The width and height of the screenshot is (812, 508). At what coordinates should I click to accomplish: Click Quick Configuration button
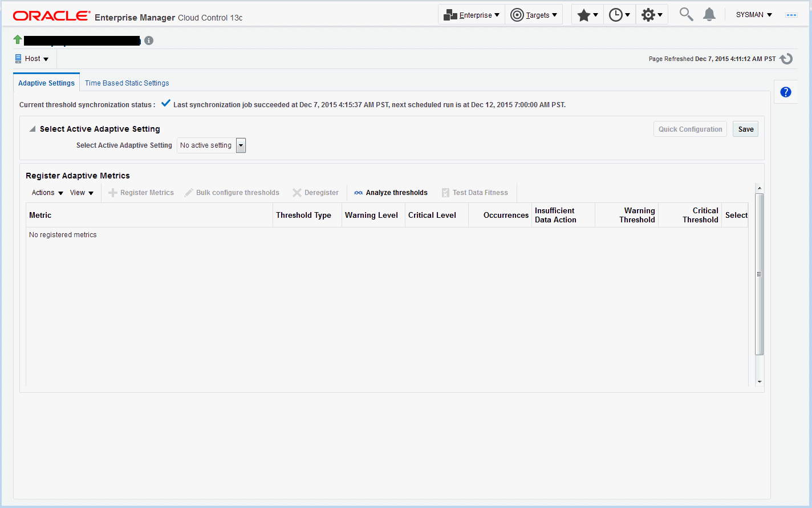coord(690,129)
